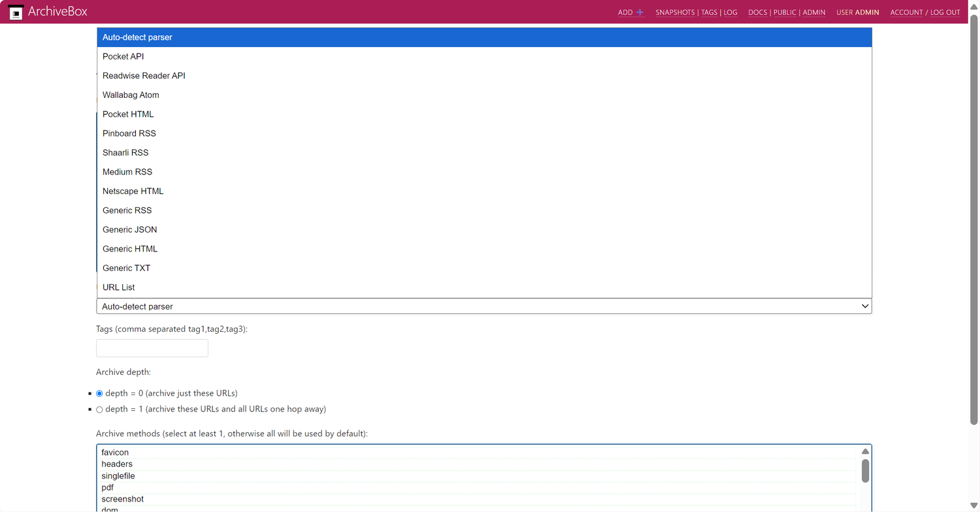Open the LOG link
Image resolution: width=980 pixels, height=512 pixels.
tap(730, 12)
